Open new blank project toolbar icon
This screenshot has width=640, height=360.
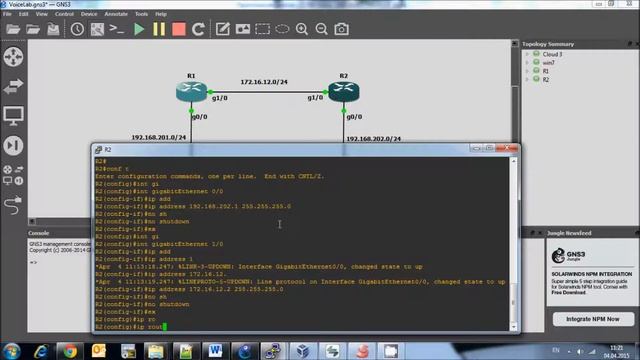click(13, 29)
